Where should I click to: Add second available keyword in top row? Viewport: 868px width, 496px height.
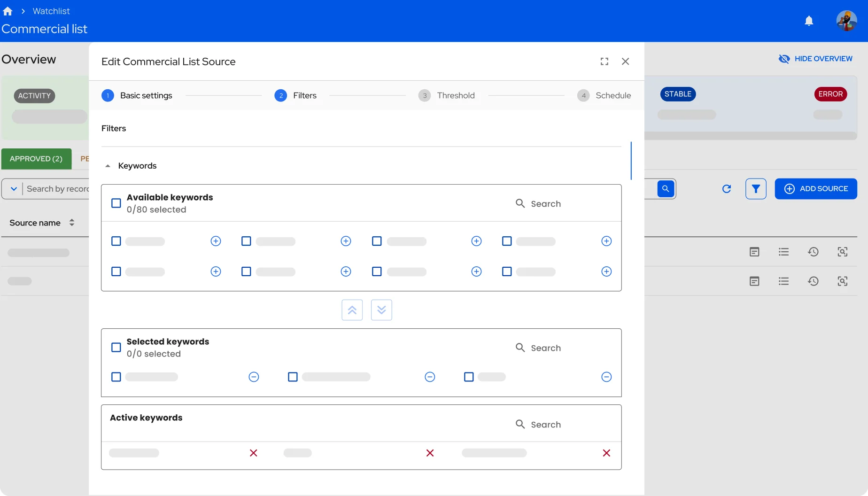coord(346,241)
